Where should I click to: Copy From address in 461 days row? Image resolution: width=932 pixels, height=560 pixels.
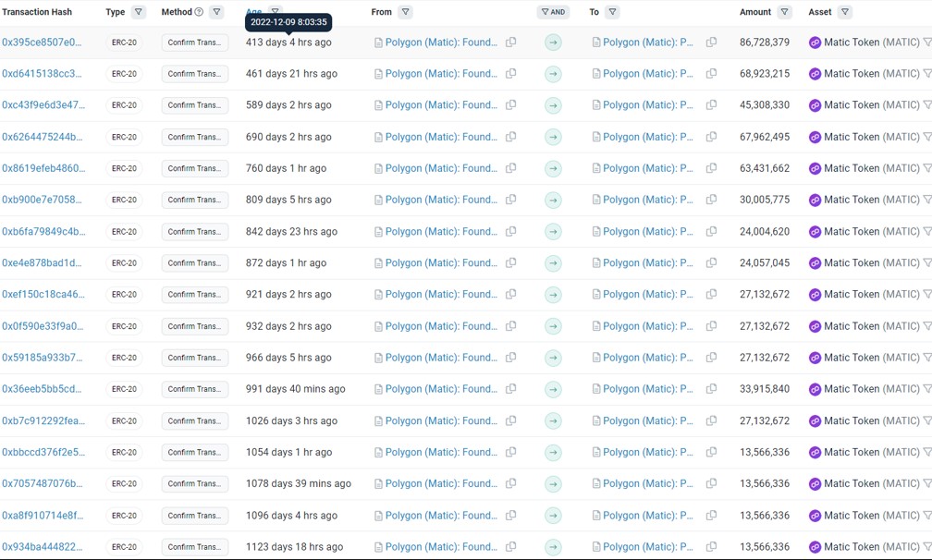pyautogui.click(x=510, y=74)
